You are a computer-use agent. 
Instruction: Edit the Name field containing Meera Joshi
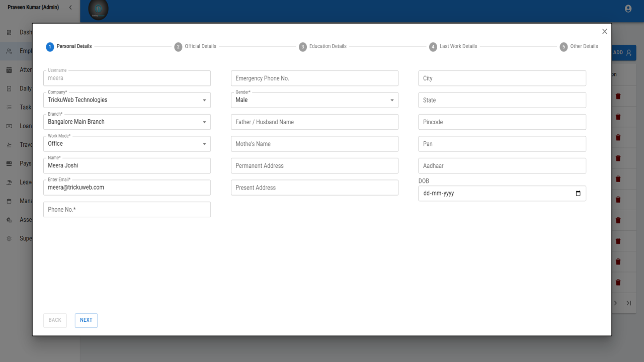pyautogui.click(x=127, y=165)
